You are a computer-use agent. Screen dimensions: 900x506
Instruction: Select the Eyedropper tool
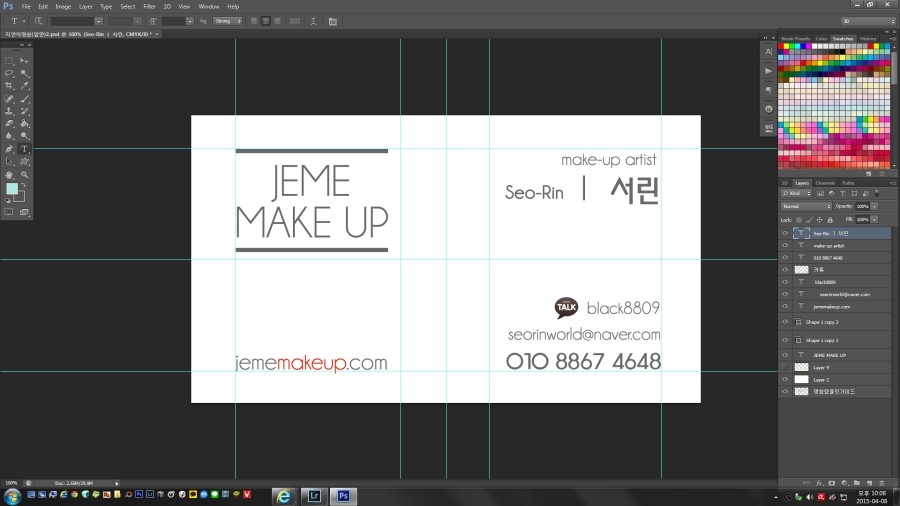(x=24, y=85)
